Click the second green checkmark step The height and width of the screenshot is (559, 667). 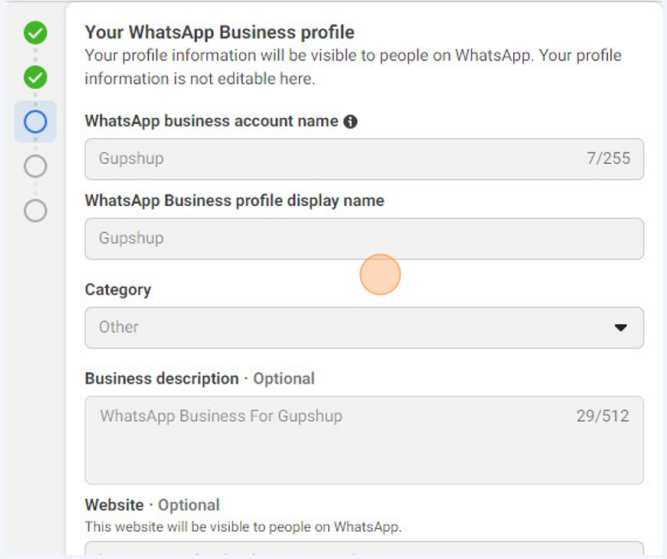[x=35, y=77]
